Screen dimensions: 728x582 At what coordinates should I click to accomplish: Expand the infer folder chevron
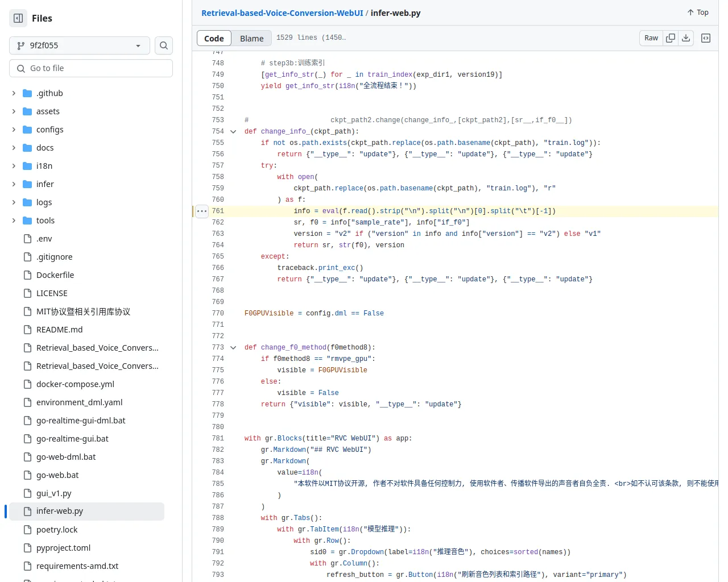14,184
